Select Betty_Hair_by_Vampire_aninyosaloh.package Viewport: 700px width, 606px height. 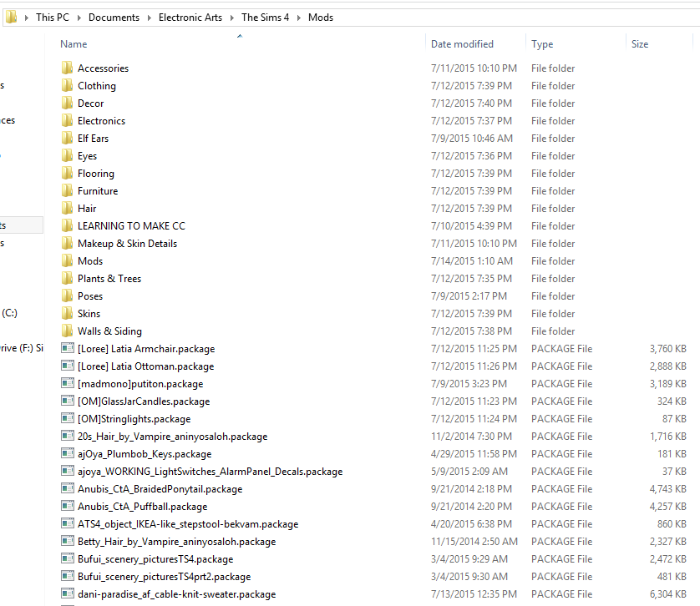177,541
